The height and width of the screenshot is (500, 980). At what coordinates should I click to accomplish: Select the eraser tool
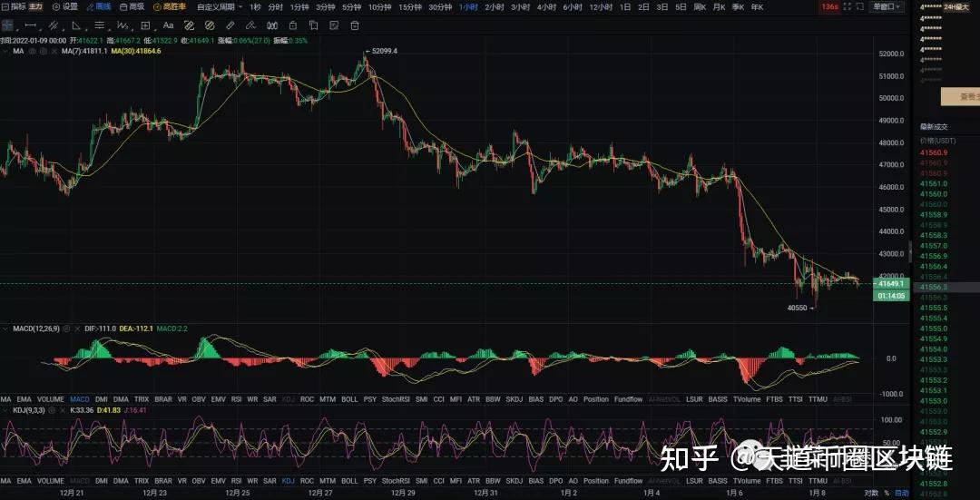[250, 25]
